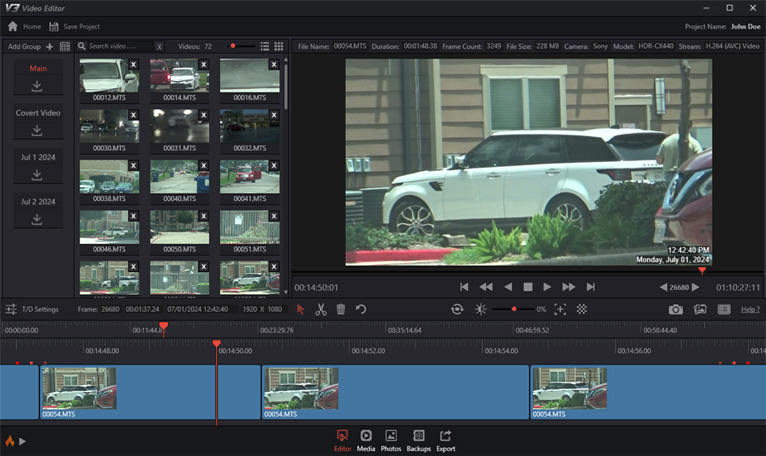Click the Search video input field
The width and height of the screenshot is (766, 456).
tap(120, 46)
